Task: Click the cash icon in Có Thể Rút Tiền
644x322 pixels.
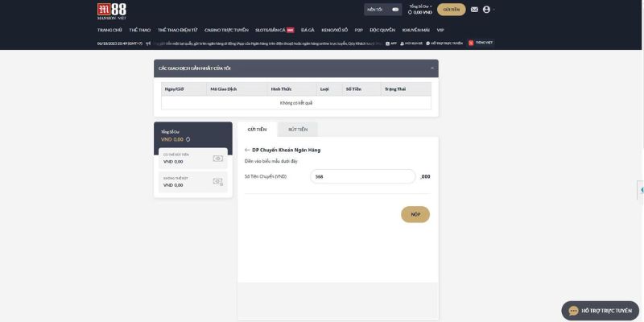Action: (x=217, y=159)
